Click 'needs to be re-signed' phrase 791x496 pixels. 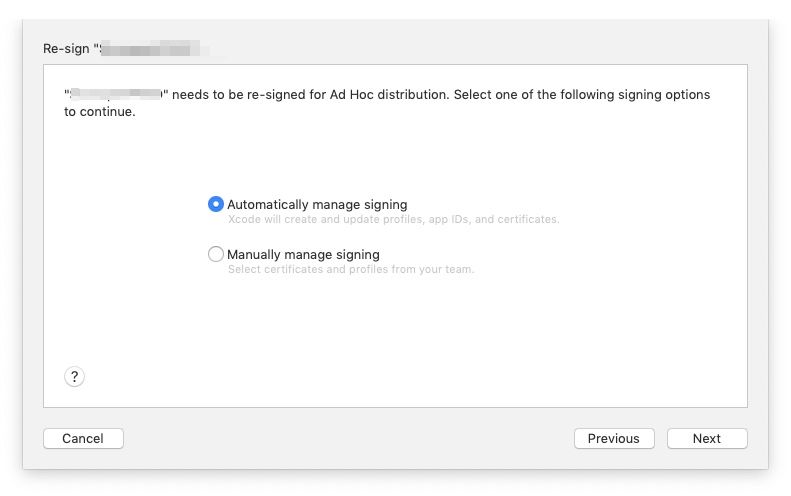coord(239,95)
